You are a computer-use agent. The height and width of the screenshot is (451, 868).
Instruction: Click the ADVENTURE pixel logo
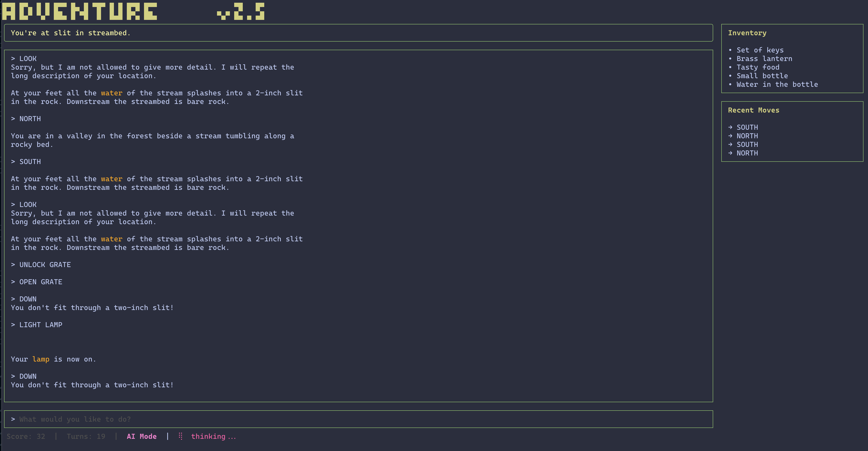point(80,12)
